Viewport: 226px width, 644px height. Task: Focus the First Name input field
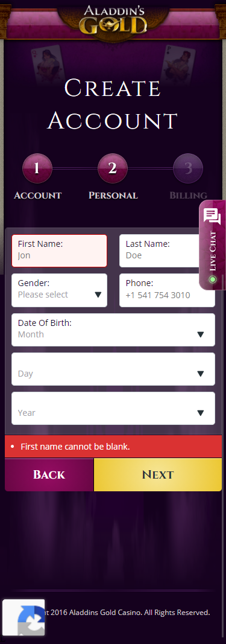coord(60,250)
